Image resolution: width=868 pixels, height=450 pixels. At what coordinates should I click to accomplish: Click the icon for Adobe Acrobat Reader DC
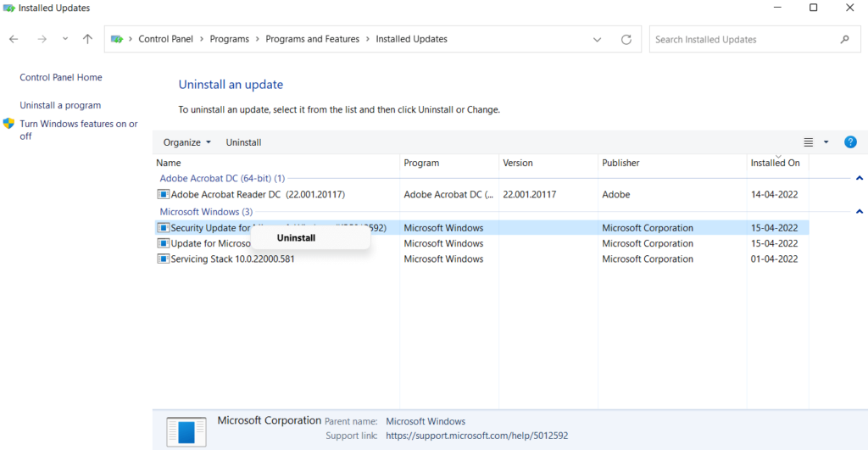(x=163, y=194)
